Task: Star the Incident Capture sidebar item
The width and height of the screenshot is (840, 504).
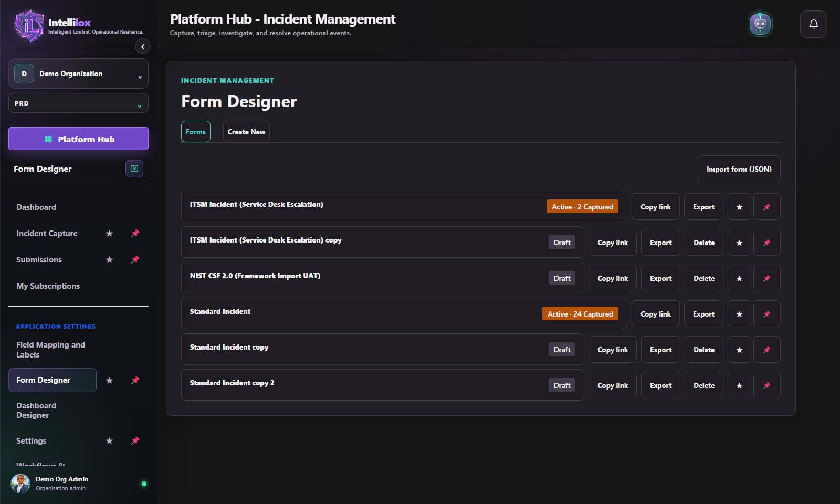Action: point(109,234)
